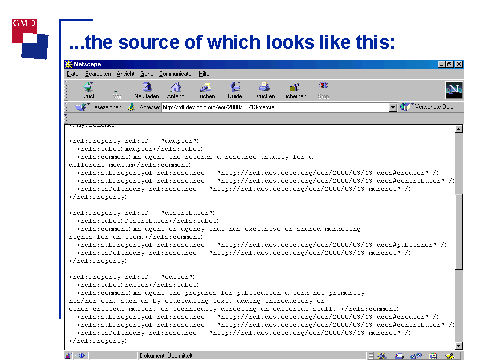
Task: Open the Edit menu
Action: [x=98, y=74]
